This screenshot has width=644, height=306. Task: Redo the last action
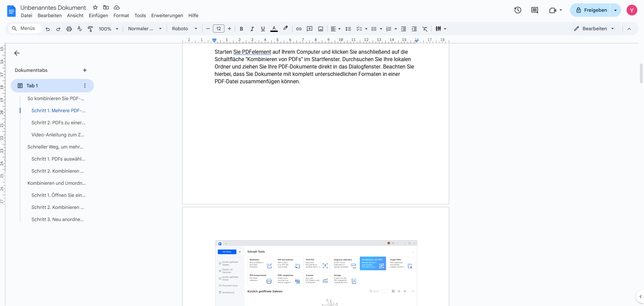coord(58,29)
